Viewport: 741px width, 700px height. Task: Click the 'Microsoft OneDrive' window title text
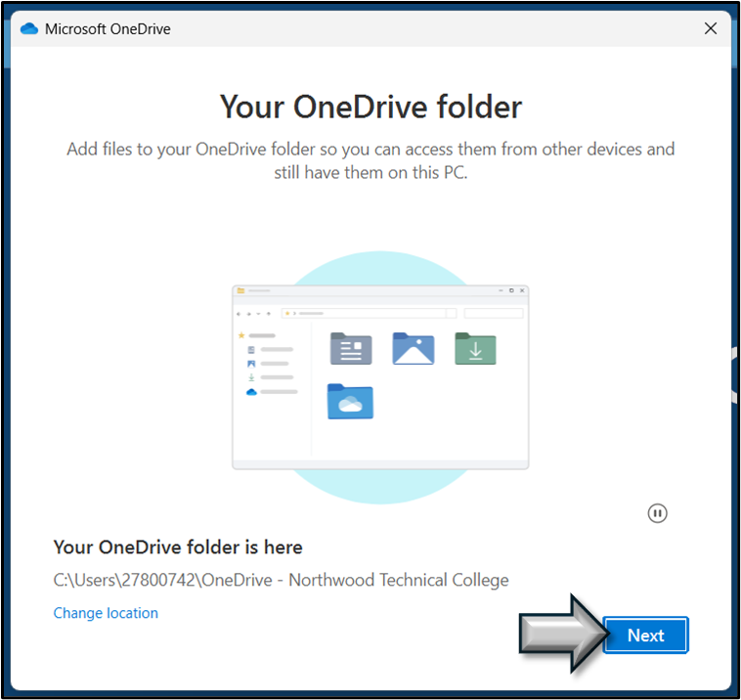click(x=108, y=29)
